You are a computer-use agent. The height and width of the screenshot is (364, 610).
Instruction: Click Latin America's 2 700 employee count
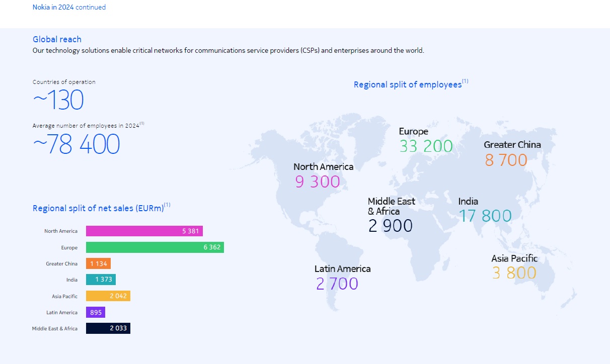click(337, 284)
